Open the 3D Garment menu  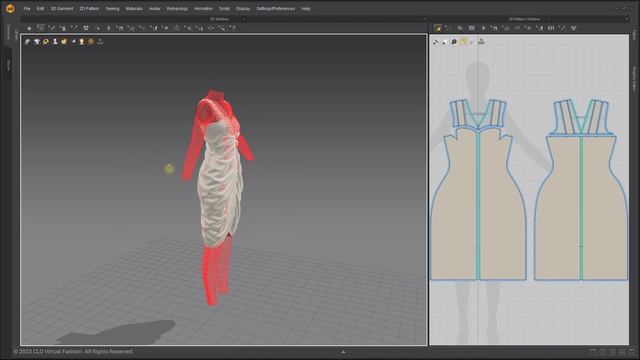point(62,9)
